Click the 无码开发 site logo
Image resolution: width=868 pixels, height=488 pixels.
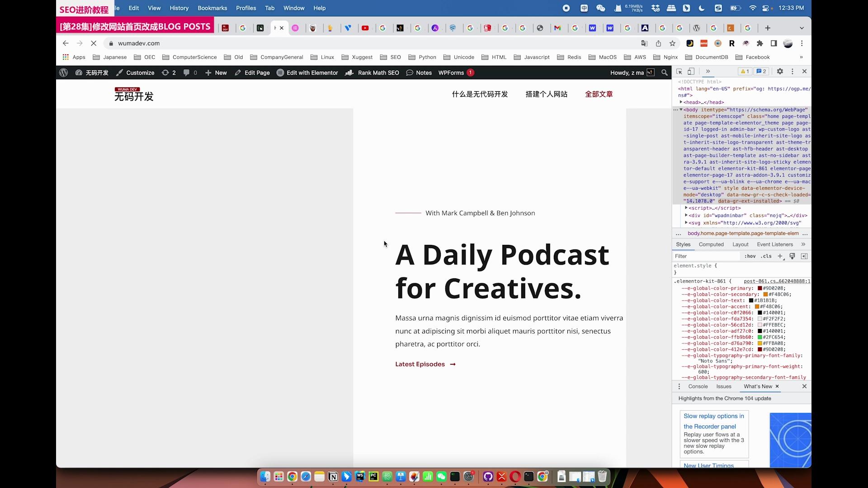pyautogui.click(x=134, y=94)
